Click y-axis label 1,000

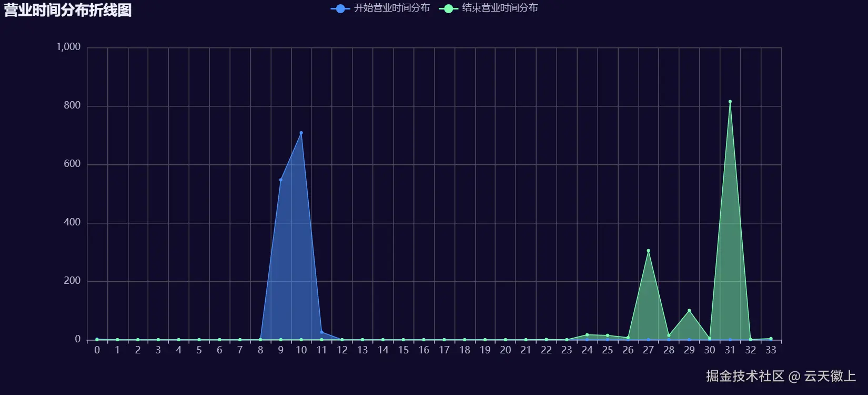click(68, 47)
